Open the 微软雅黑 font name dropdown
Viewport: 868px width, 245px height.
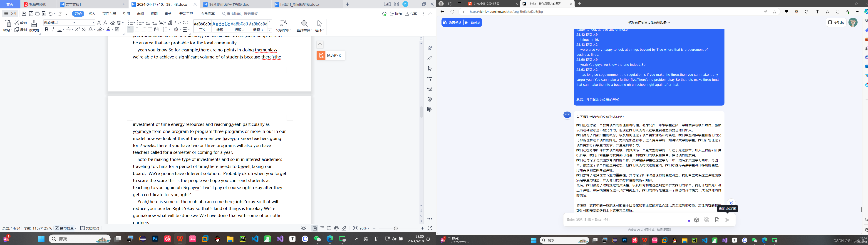pos(74,23)
